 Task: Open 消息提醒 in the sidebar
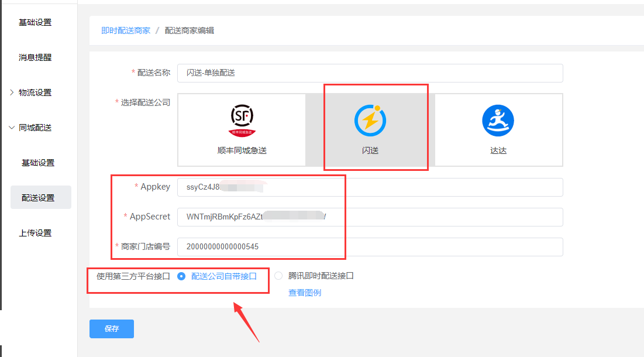tap(35, 57)
